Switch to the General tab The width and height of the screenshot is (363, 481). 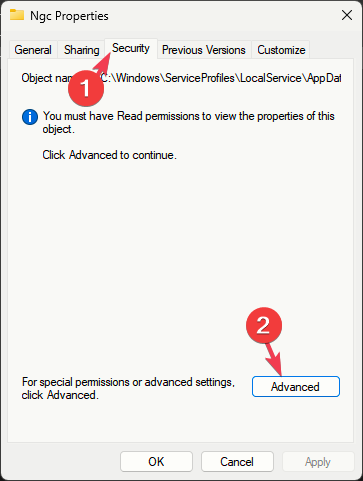click(33, 50)
